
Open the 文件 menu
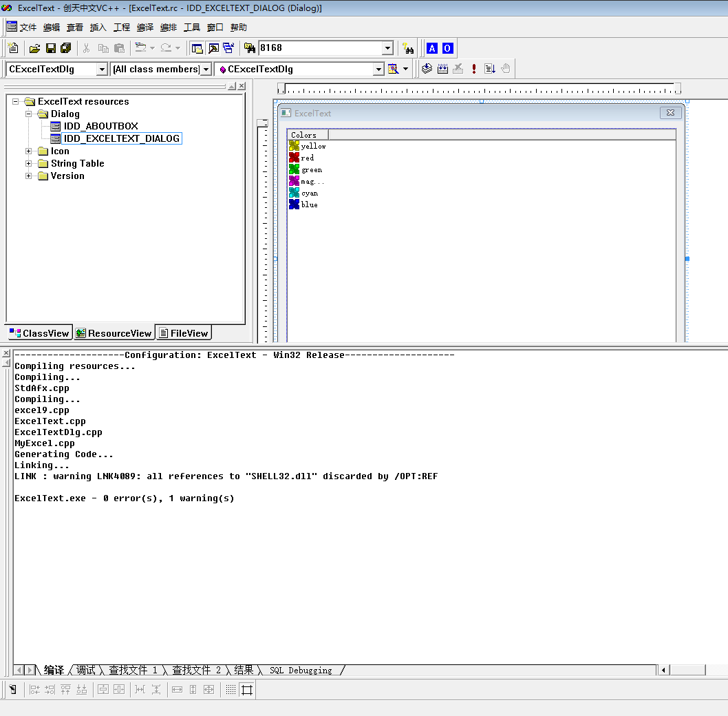coord(28,28)
